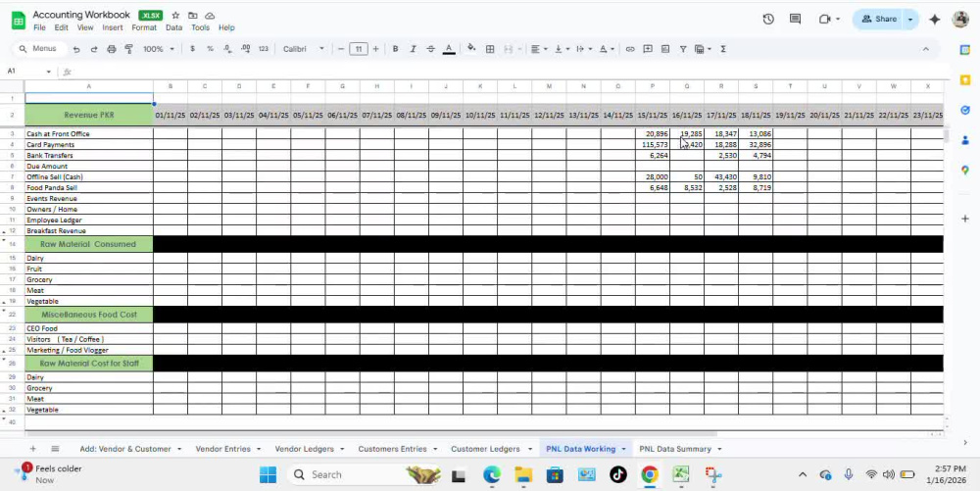Select cell with value 115,573

point(653,144)
